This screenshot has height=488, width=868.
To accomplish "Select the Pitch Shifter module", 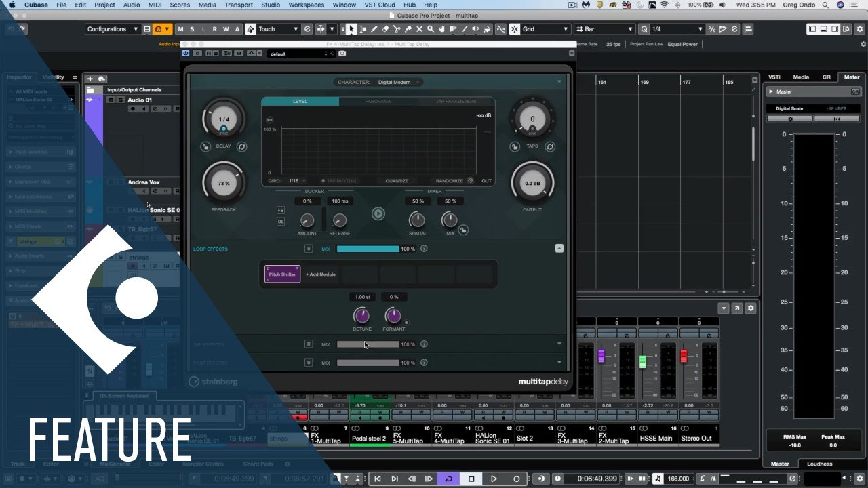I will click(x=282, y=274).
